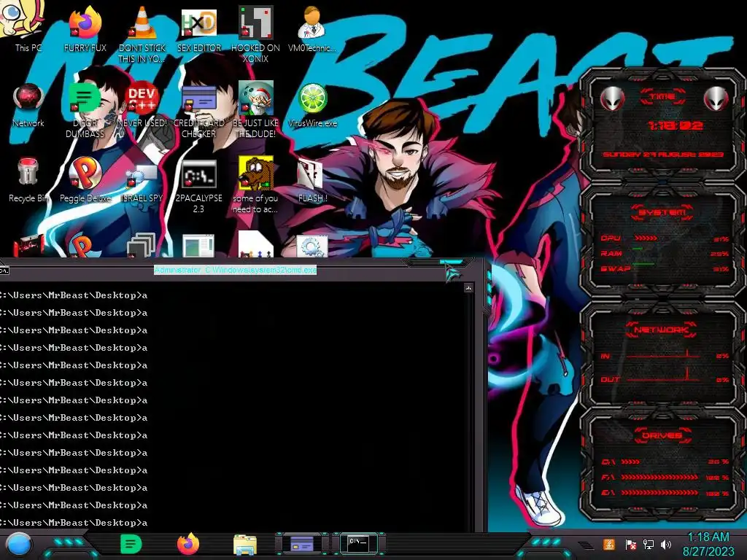This screenshot has width=747, height=560.
Task: Click the network IN graph
Action: [665, 355]
